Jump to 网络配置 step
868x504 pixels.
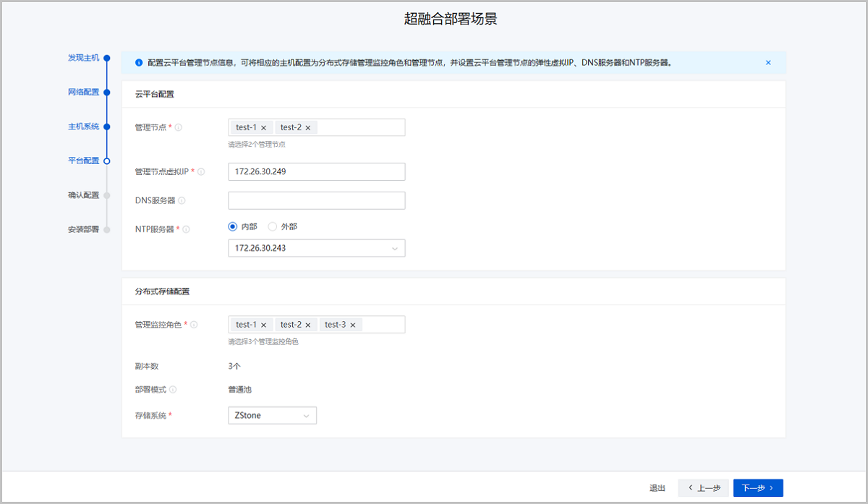(x=84, y=92)
